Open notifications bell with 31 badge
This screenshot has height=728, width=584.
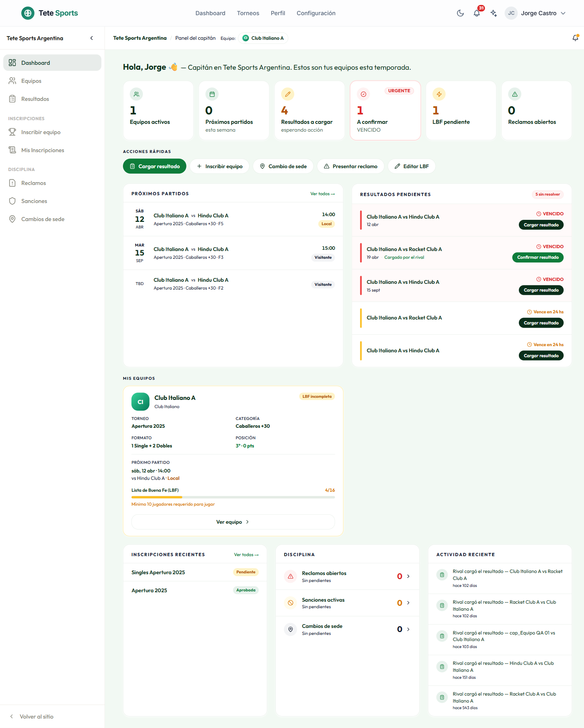[477, 13]
